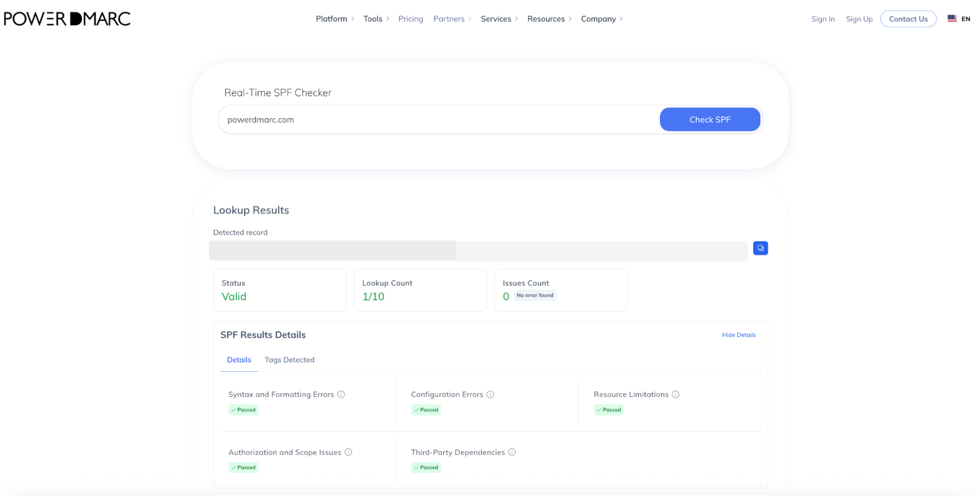Click the Lookup Count 1/10 value
This screenshot has height=496, width=980.
tap(374, 297)
